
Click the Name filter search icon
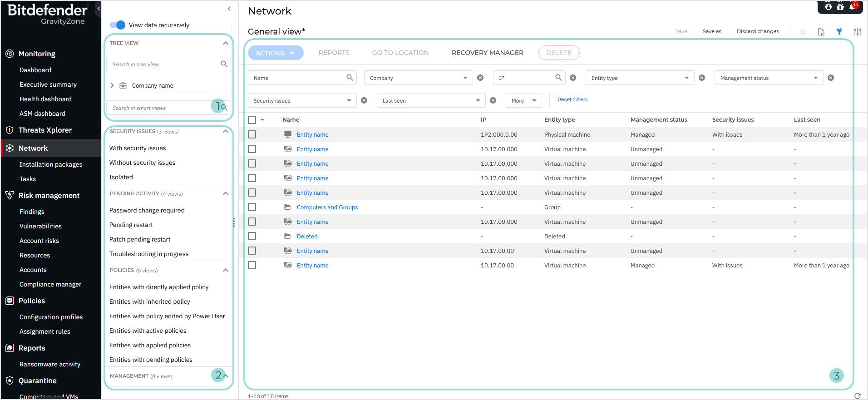click(350, 78)
